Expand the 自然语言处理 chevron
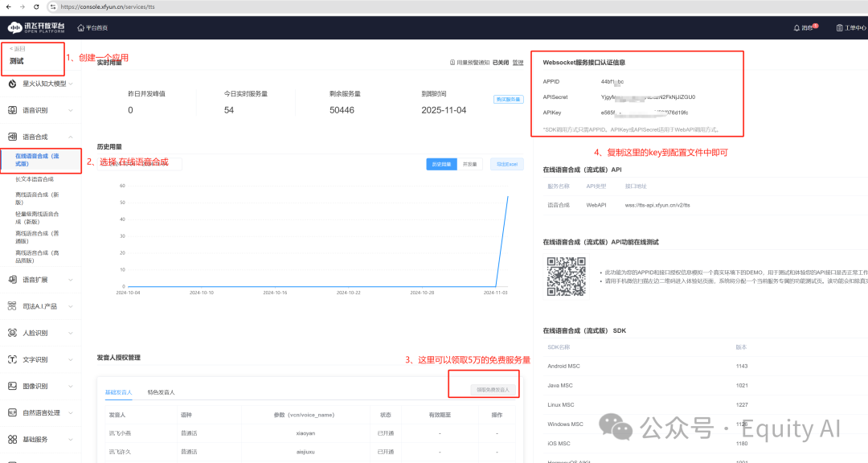 [x=70, y=412]
